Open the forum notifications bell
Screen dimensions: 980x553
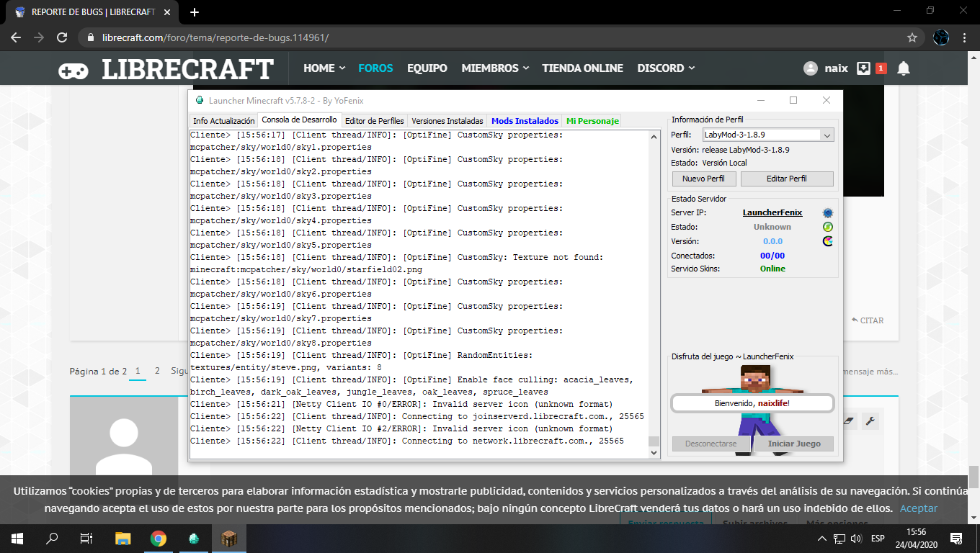click(903, 68)
